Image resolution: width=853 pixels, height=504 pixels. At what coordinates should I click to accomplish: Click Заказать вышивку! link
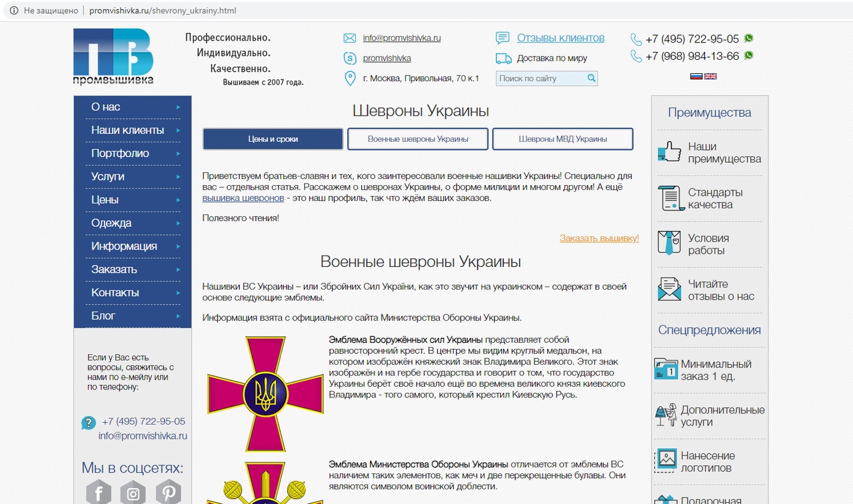599,238
